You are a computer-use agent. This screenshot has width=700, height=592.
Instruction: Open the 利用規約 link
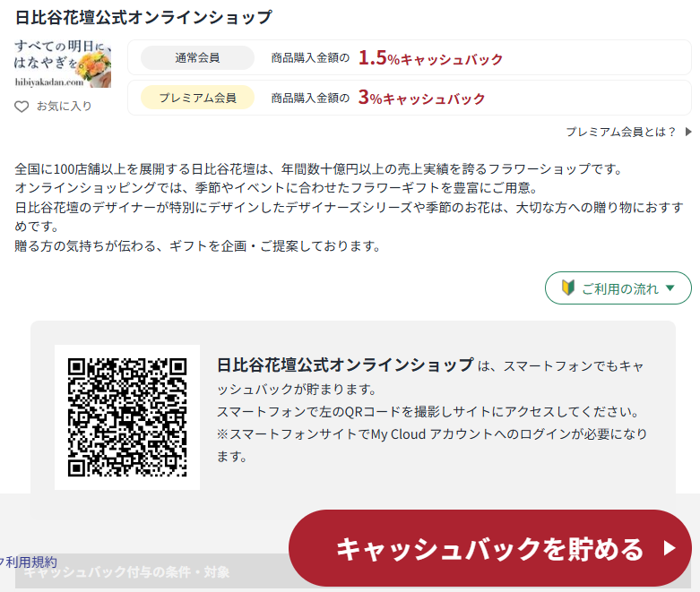pyautogui.click(x=32, y=562)
